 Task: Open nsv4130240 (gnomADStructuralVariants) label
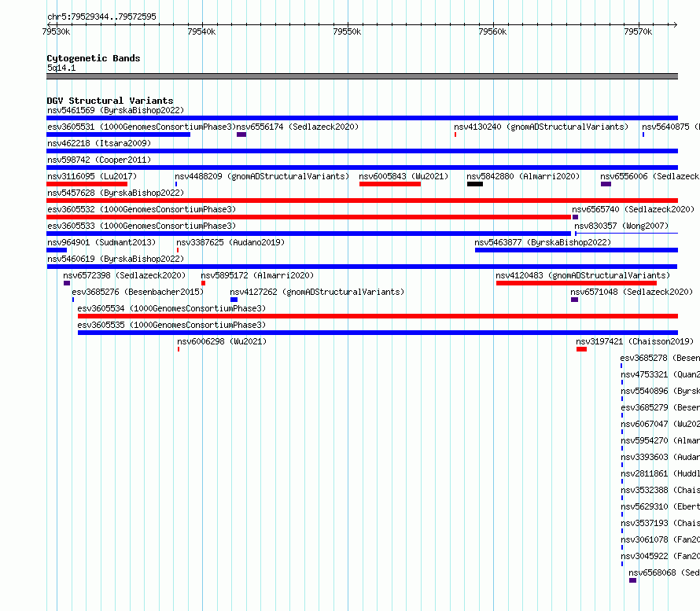541,127
